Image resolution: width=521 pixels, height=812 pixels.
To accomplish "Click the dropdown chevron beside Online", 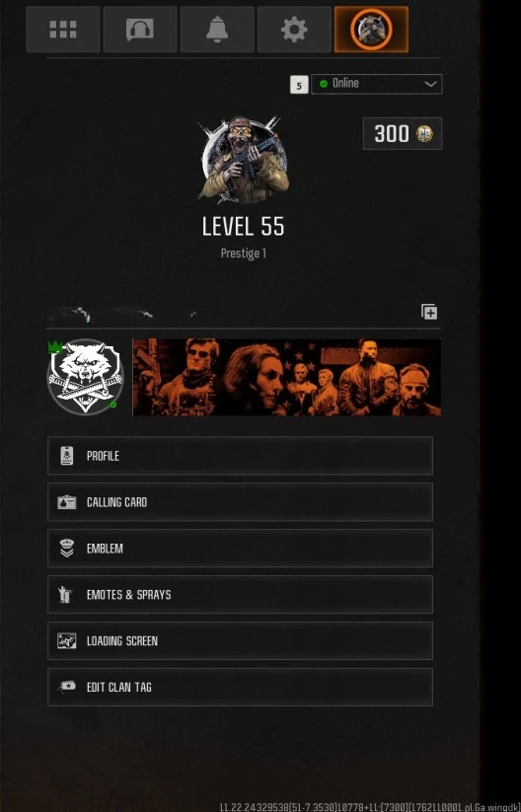I will (x=430, y=84).
